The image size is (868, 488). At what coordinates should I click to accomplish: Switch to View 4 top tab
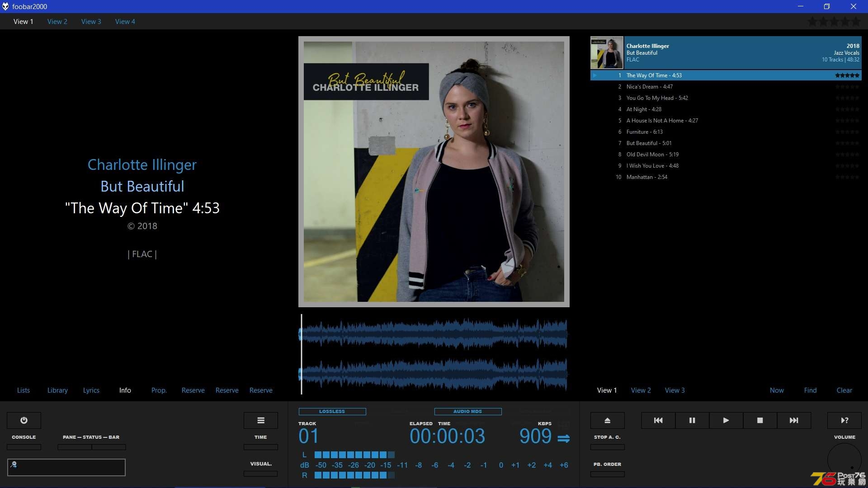(x=125, y=21)
